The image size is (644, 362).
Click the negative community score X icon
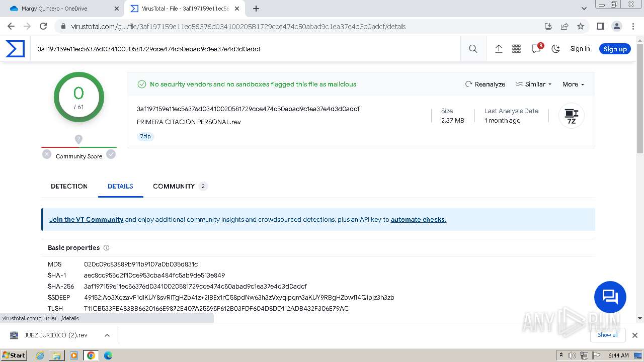tap(47, 154)
